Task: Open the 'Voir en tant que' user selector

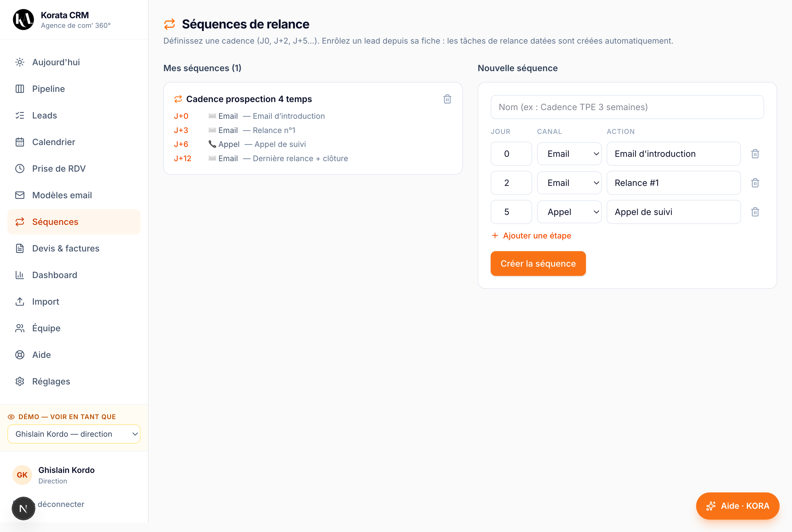Action: coord(74,434)
